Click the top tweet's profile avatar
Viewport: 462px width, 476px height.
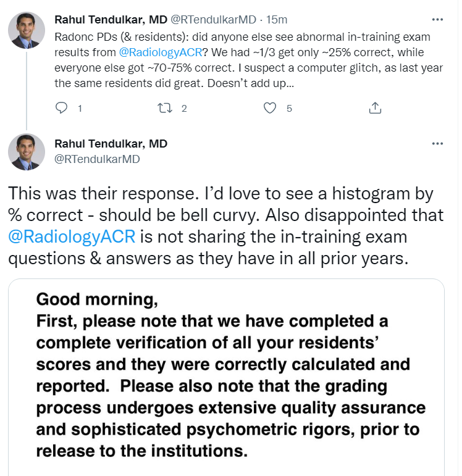26,30
